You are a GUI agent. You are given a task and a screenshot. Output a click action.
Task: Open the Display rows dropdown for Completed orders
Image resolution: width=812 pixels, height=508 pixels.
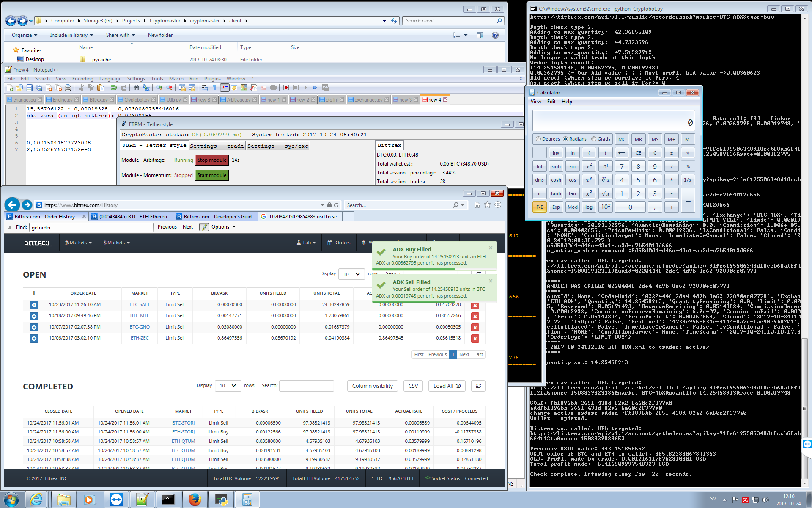228,386
